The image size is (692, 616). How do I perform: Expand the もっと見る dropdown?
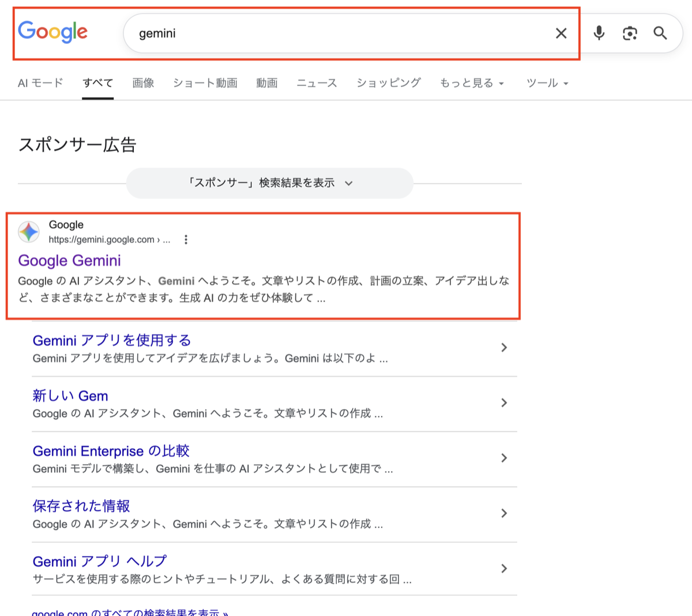(x=472, y=82)
